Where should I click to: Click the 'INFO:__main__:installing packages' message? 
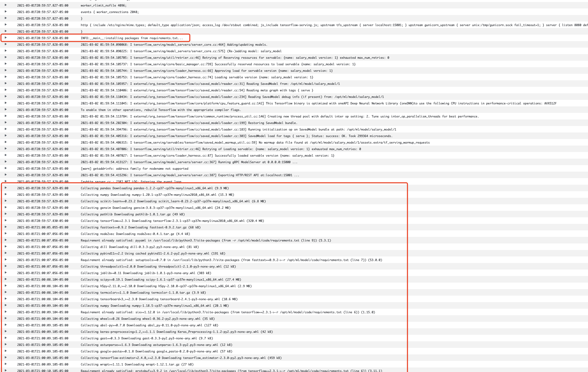(132, 38)
